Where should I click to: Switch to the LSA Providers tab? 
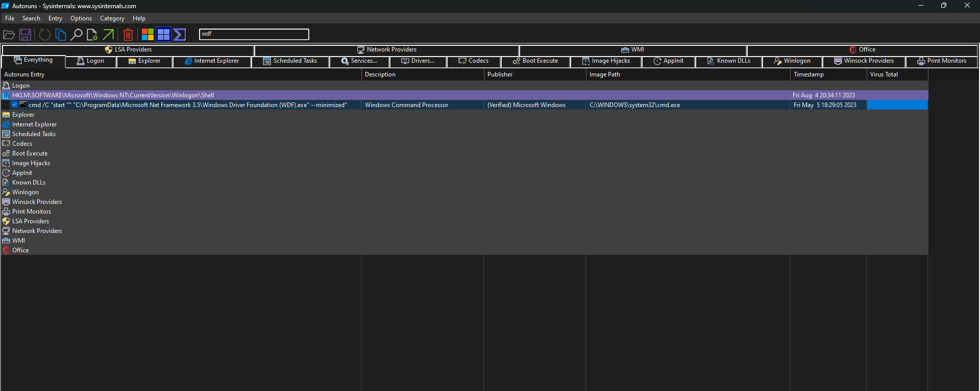pos(128,50)
